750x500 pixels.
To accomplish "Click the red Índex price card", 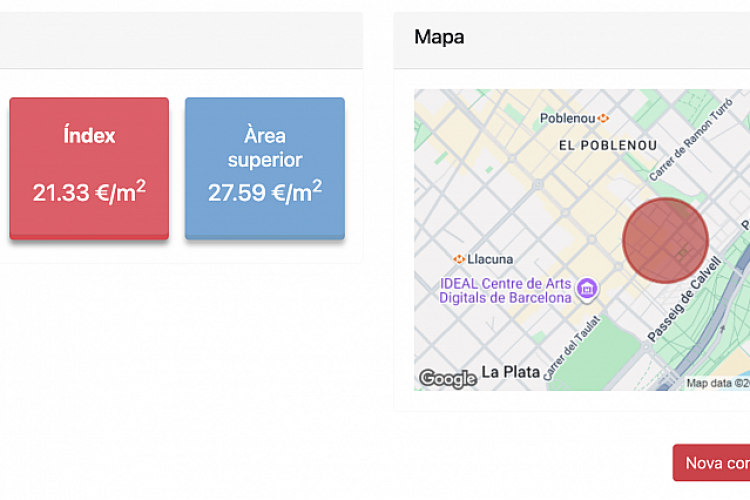I will (89, 167).
